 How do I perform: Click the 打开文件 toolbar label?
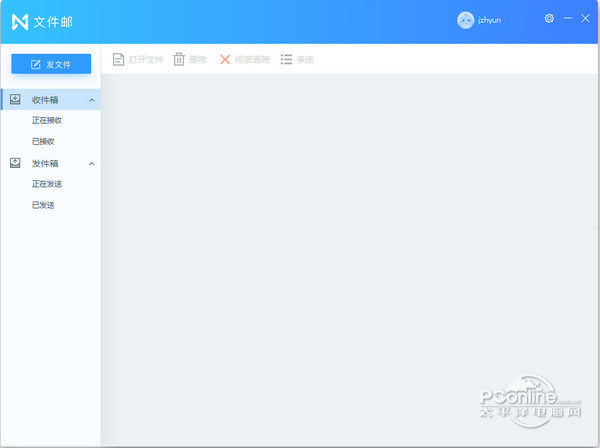(x=146, y=59)
